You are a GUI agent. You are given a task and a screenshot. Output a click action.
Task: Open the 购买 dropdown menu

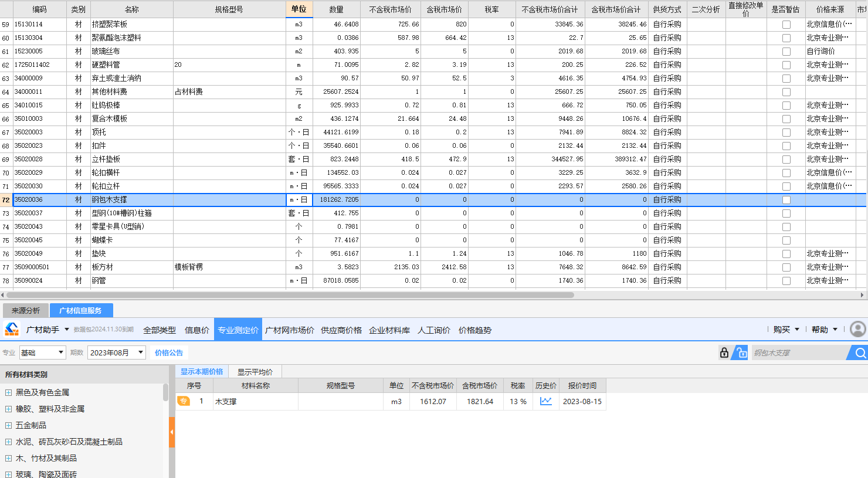(786, 330)
